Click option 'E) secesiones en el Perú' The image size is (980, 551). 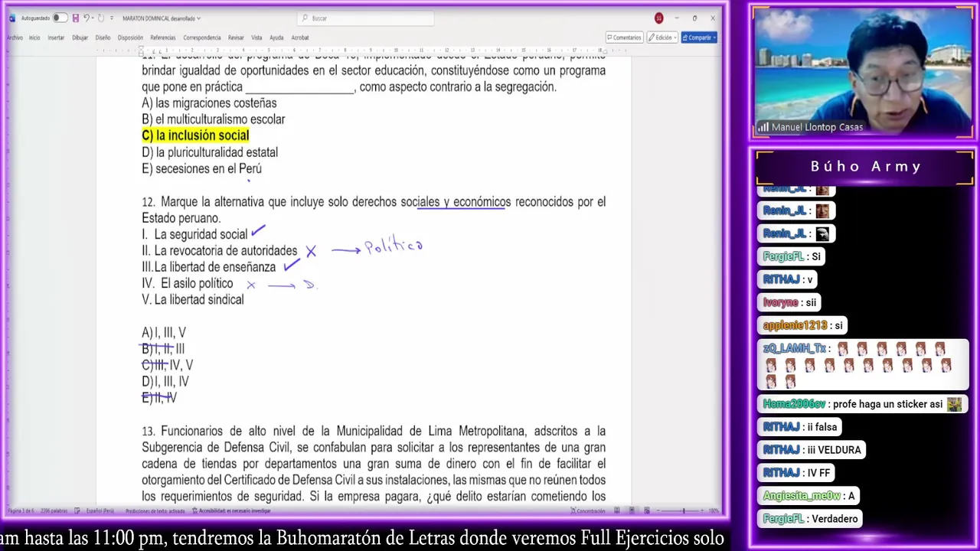[201, 168]
